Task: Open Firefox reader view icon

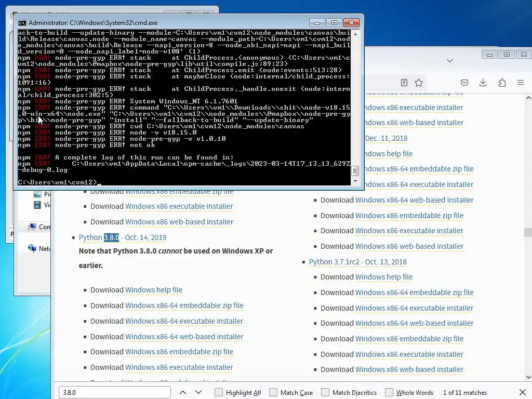Action: click(x=404, y=83)
